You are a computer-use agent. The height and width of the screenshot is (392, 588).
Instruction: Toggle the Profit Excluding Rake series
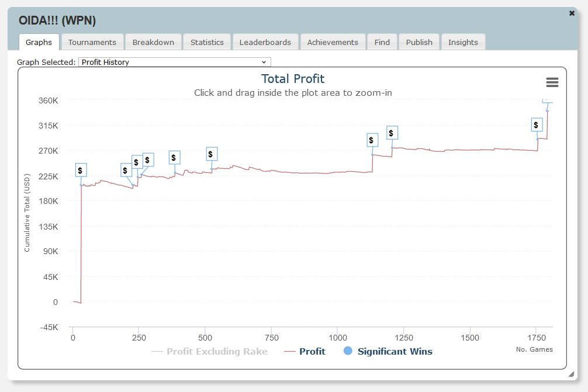tap(210, 351)
